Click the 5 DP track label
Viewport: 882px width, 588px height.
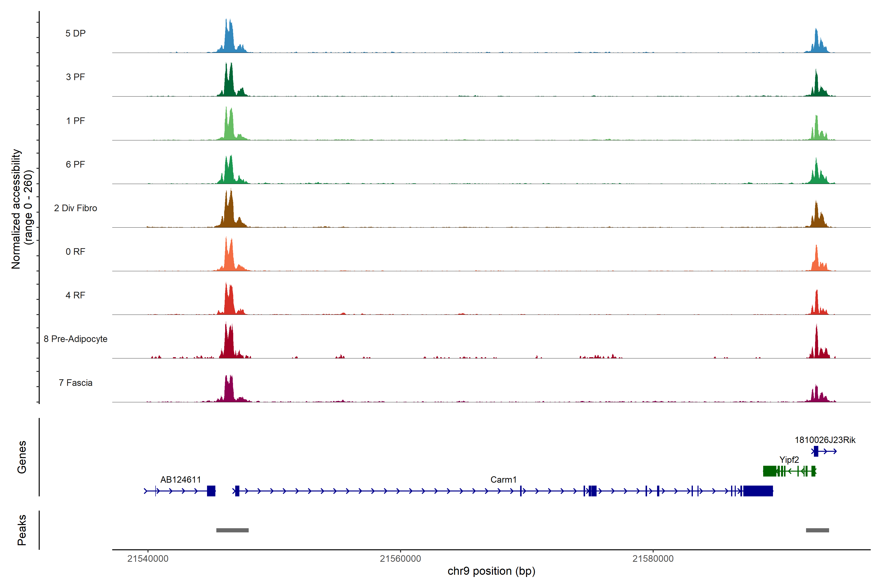tap(75, 33)
